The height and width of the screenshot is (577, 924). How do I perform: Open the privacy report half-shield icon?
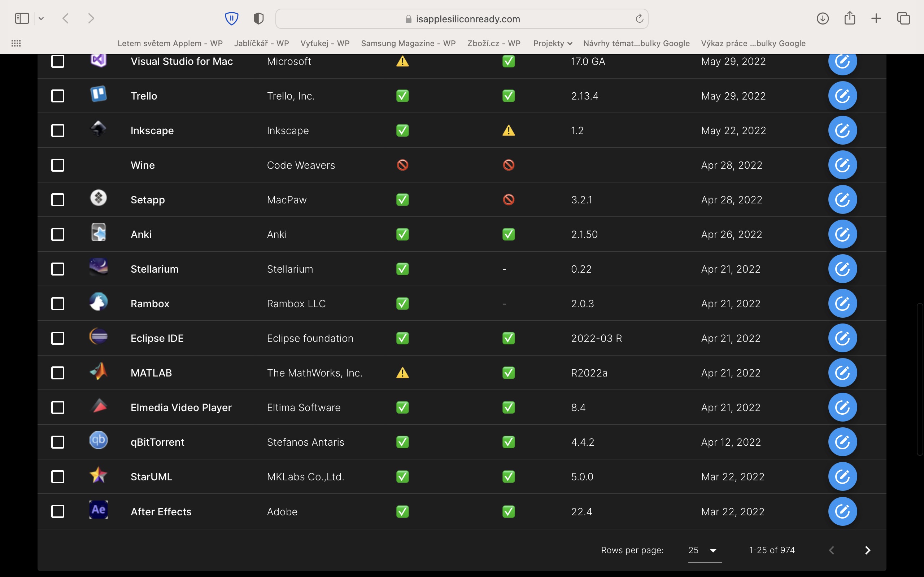coord(258,18)
